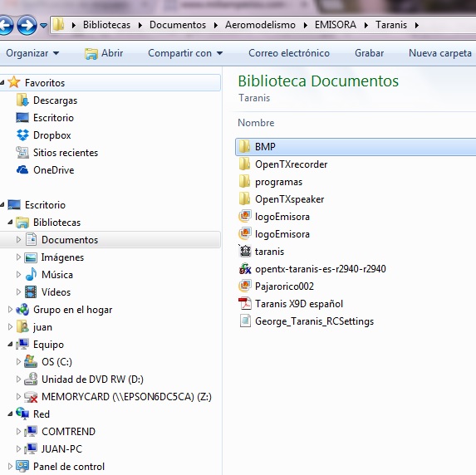Select the Música library icon
476x475 pixels.
coord(31,274)
